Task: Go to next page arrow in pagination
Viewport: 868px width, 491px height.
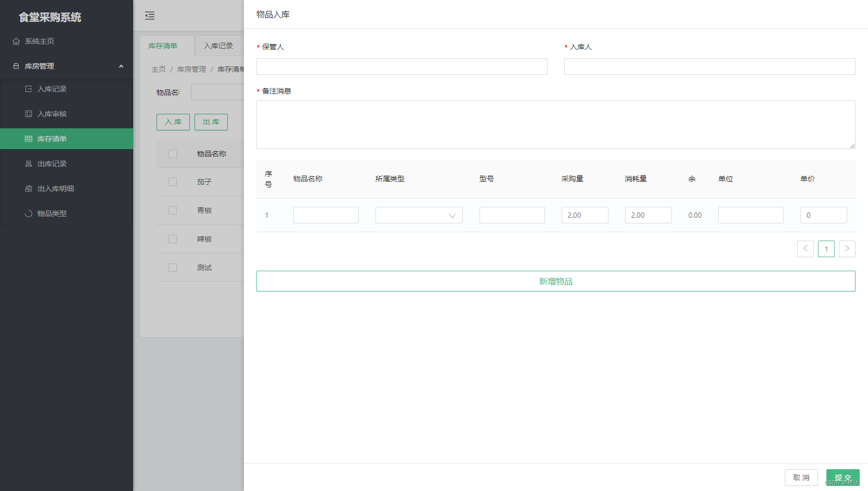Action: point(847,249)
